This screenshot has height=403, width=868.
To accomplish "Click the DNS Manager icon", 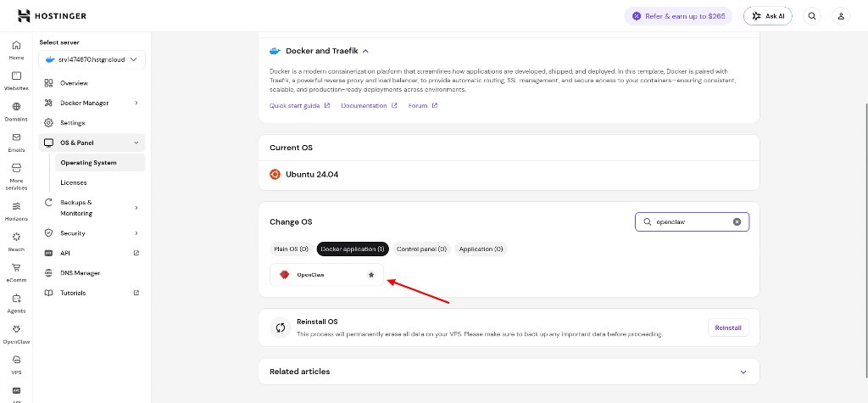I will (x=48, y=272).
